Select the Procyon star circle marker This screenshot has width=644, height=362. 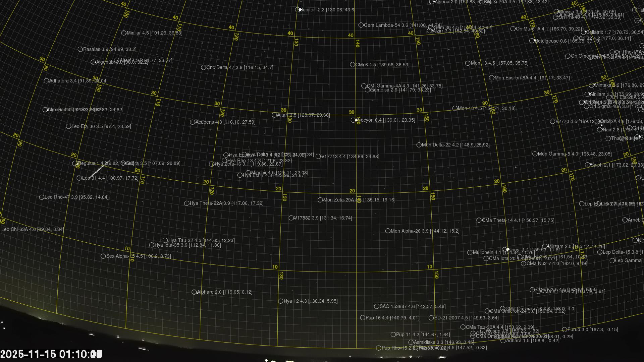353,120
